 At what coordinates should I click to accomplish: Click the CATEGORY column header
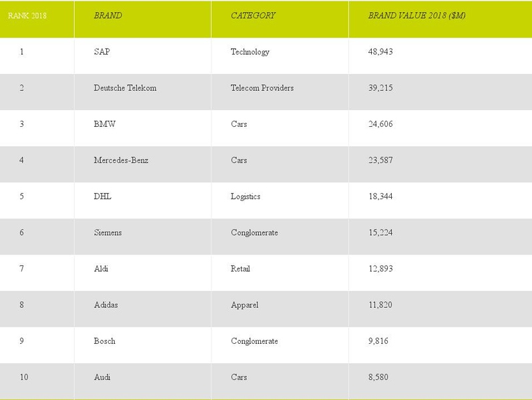[253, 15]
